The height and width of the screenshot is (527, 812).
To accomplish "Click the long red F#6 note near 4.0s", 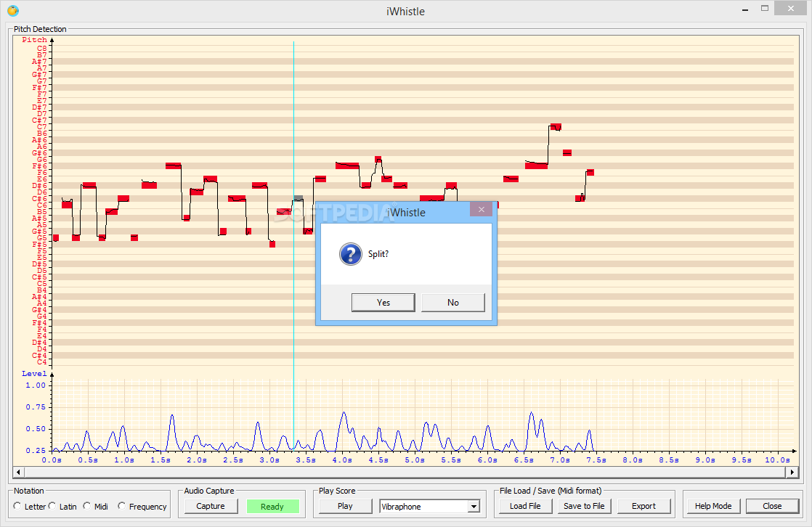I will click(347, 166).
